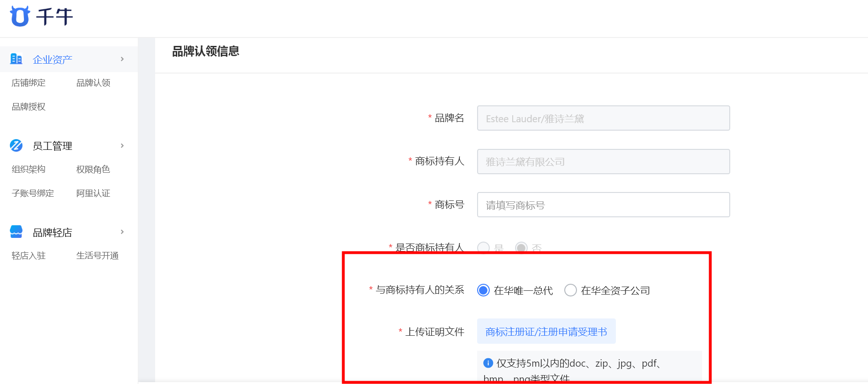The height and width of the screenshot is (384, 868).
Task: Open the 品牌认领 menu item
Action: 93,83
